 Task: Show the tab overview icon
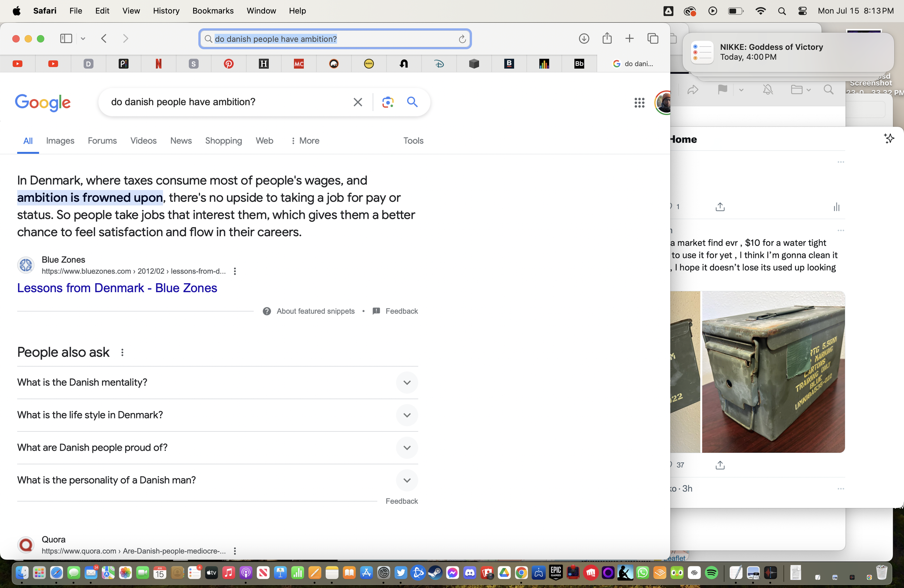[653, 38]
